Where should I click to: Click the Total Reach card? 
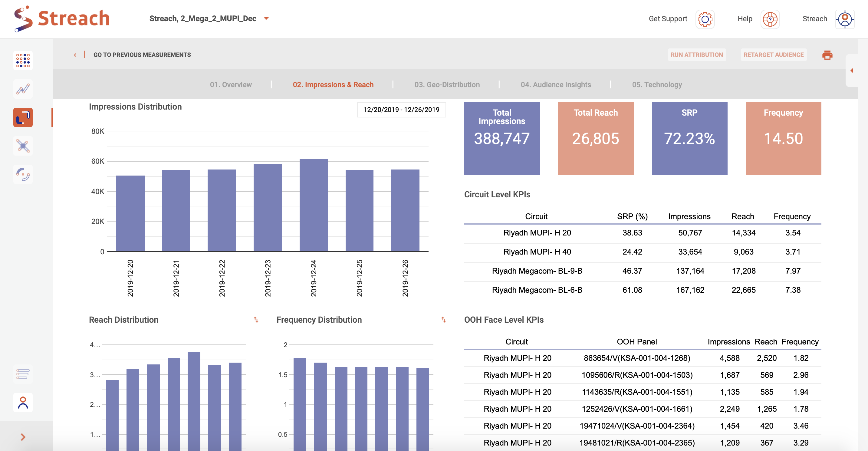tap(595, 139)
